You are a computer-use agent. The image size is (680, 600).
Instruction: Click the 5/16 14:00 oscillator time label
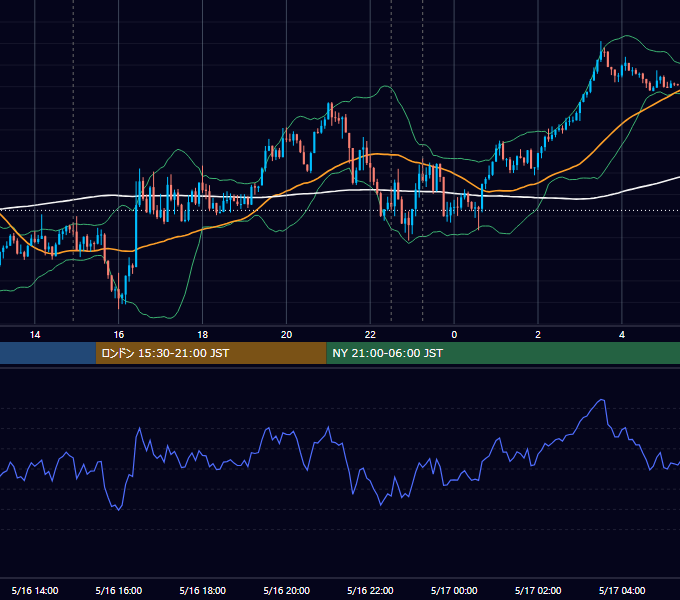pyautogui.click(x=35, y=590)
